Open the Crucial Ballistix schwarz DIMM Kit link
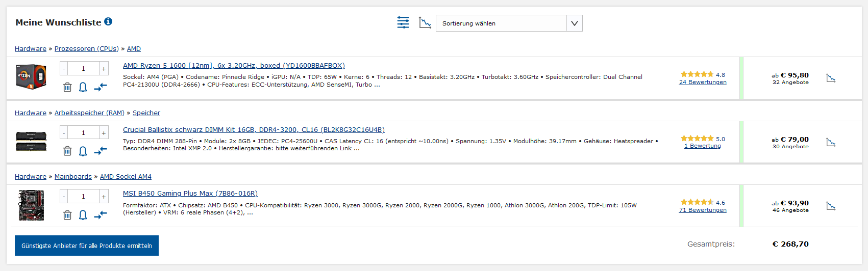This screenshot has height=271, width=868. (254, 130)
